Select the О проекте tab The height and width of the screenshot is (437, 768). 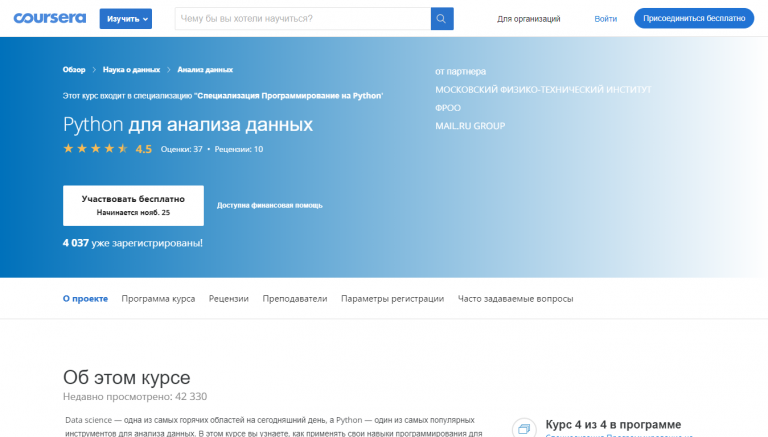pyautogui.click(x=85, y=298)
